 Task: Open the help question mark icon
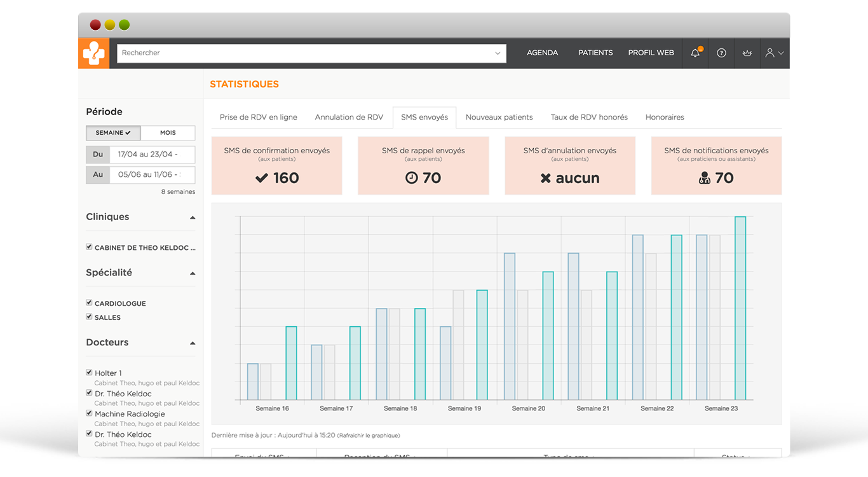point(721,53)
